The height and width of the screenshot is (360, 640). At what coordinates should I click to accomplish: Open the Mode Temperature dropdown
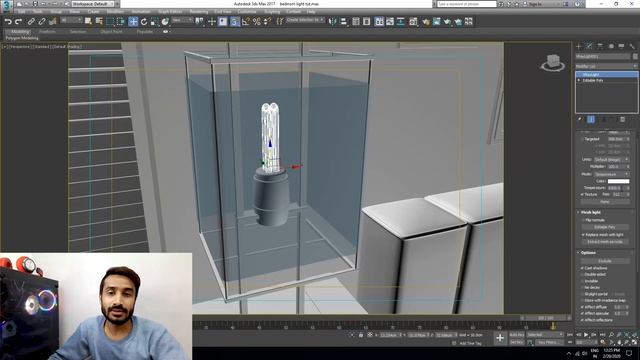611,174
